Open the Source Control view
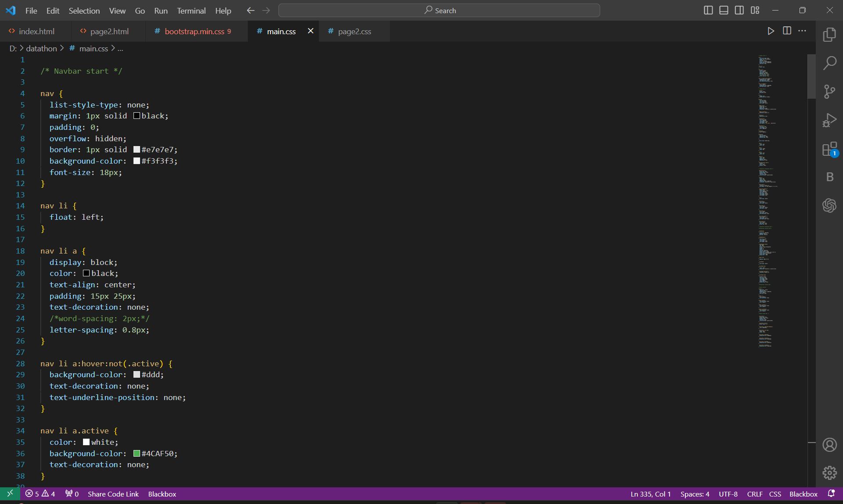 pyautogui.click(x=829, y=92)
